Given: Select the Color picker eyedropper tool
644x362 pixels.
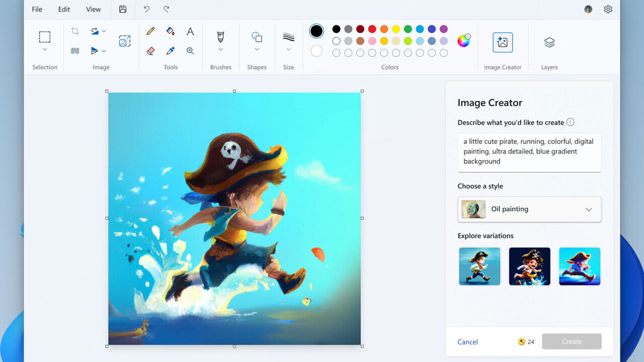Looking at the screenshot, I should coord(171,51).
